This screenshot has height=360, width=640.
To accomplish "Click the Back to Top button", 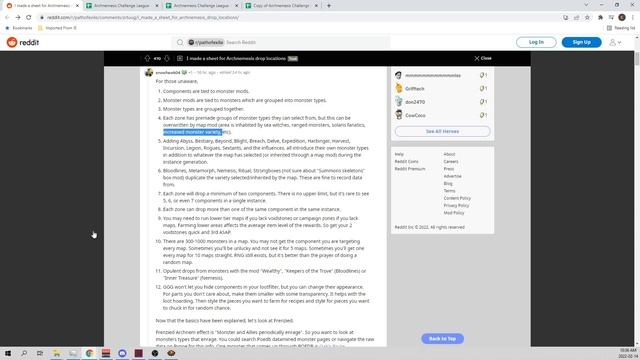I will [442, 339].
